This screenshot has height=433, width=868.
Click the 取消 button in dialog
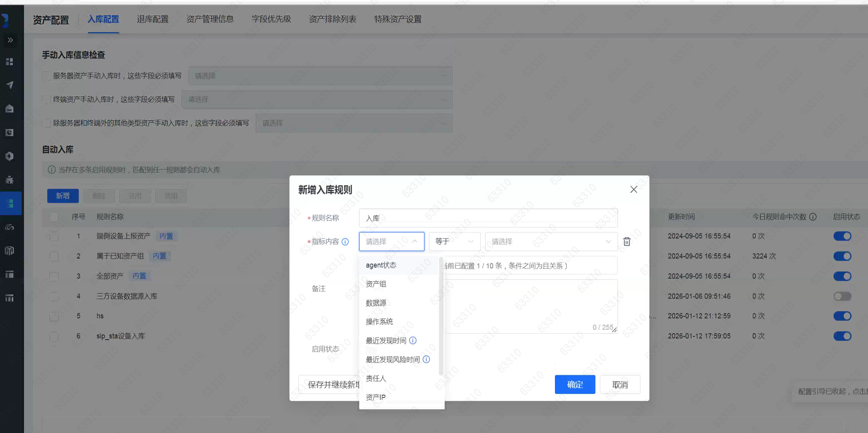(x=619, y=384)
